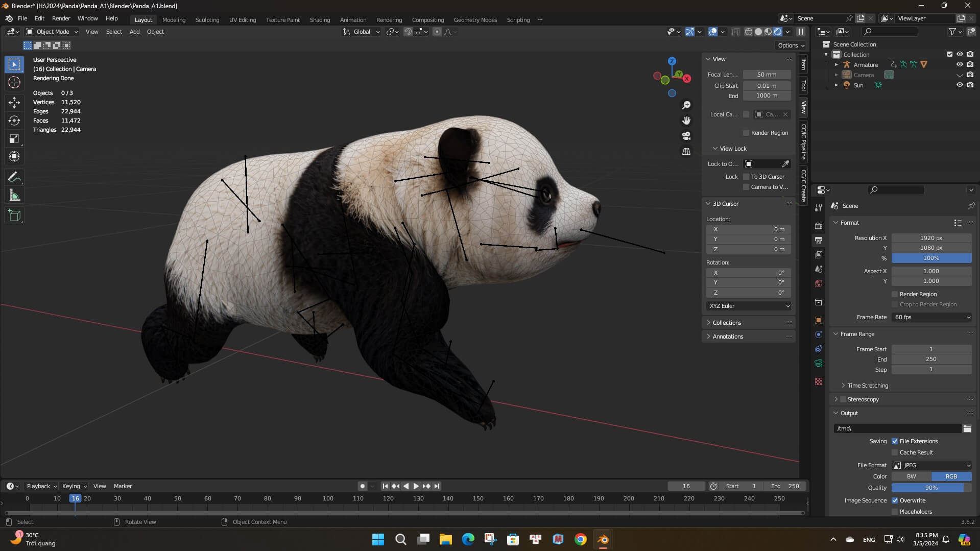Screen dimensions: 980x551
Task: Switch to the Shading workspace tab
Action: 320,20
